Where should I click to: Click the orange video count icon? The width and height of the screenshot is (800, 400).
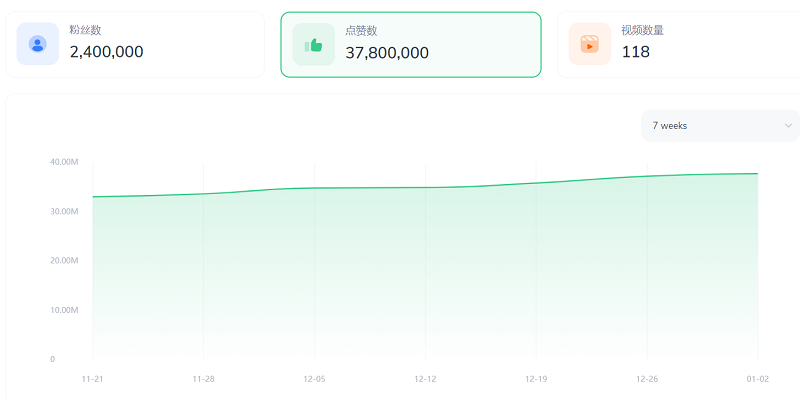(590, 44)
